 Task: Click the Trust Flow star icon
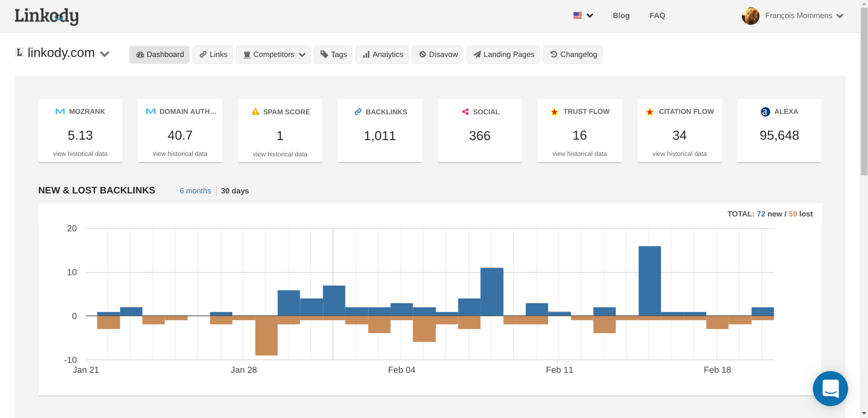[554, 112]
